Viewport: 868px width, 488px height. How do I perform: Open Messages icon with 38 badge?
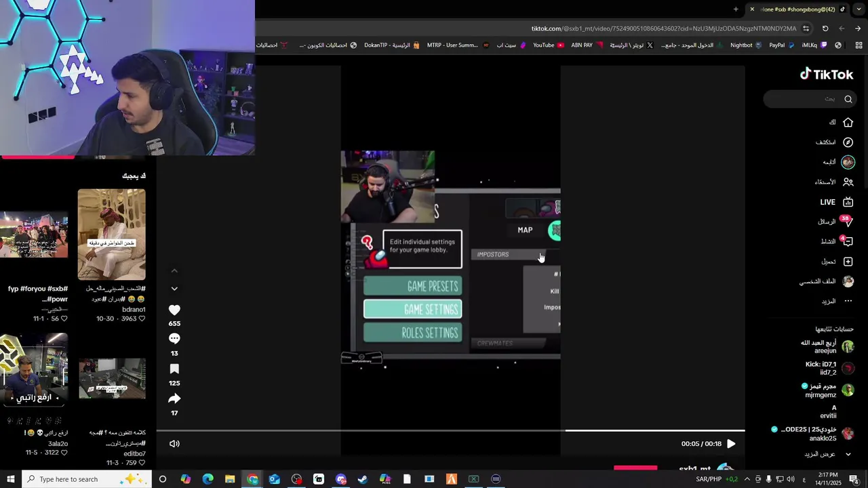848,222
